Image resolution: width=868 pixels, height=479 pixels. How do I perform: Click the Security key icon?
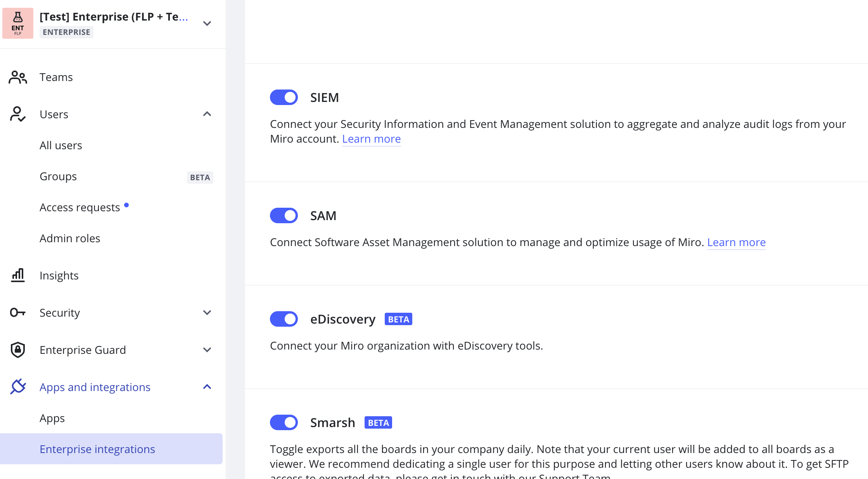coord(17,312)
